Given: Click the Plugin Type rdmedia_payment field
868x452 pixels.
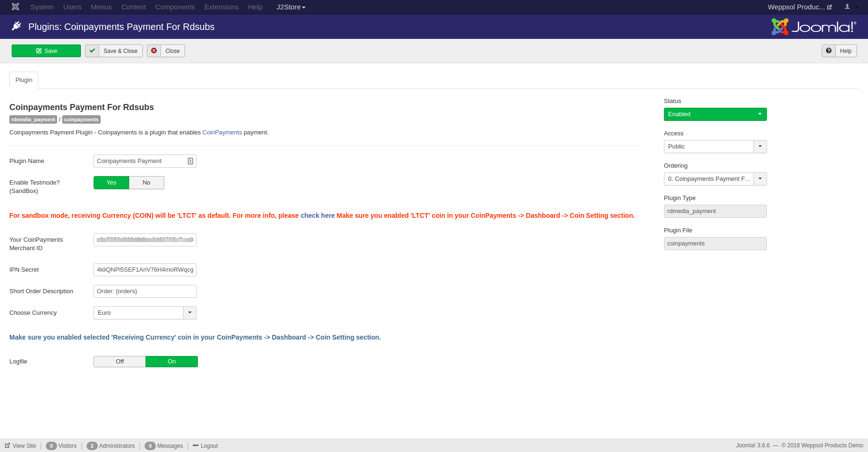Looking at the screenshot, I should [715, 211].
